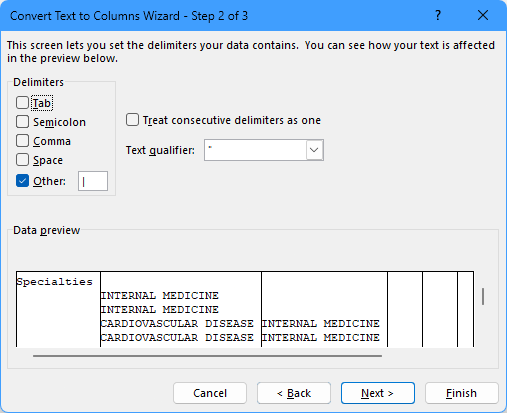The image size is (507, 413).
Task: Close the Convert Text to Columns Wizard
Action: (483, 15)
